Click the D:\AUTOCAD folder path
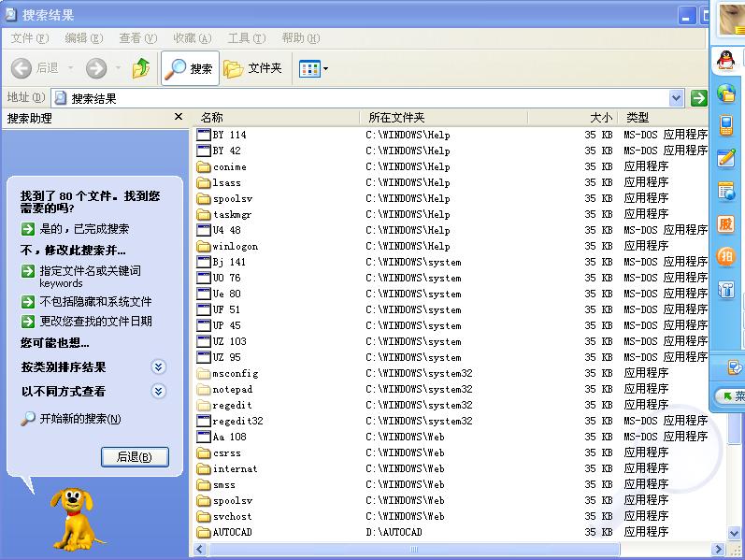The image size is (745, 560). click(394, 533)
